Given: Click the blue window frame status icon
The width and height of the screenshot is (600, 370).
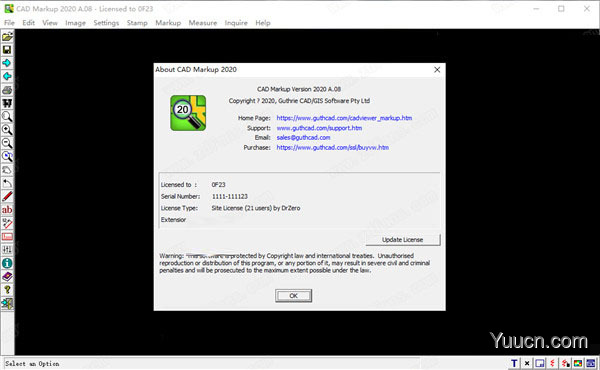Looking at the screenshot, I should tap(540, 363).
